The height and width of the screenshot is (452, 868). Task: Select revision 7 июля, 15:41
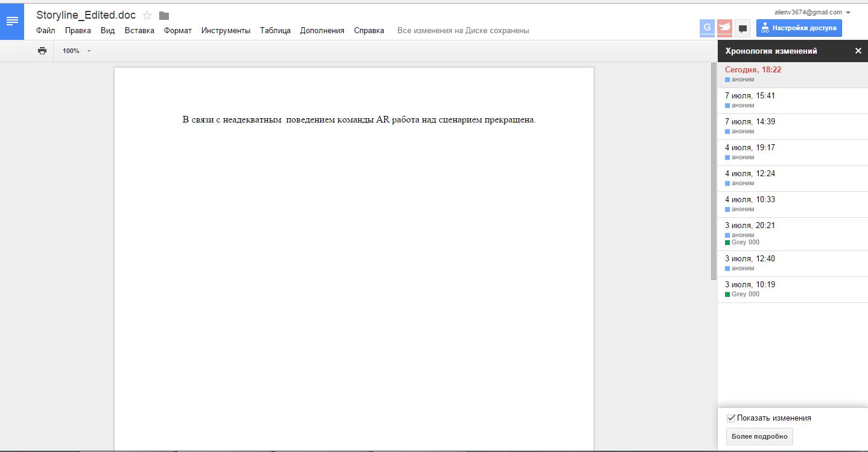tap(793, 101)
